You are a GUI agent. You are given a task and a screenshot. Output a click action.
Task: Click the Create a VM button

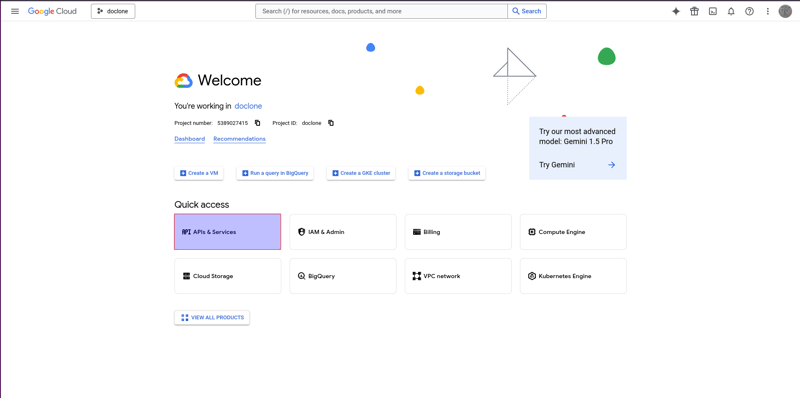coord(199,173)
